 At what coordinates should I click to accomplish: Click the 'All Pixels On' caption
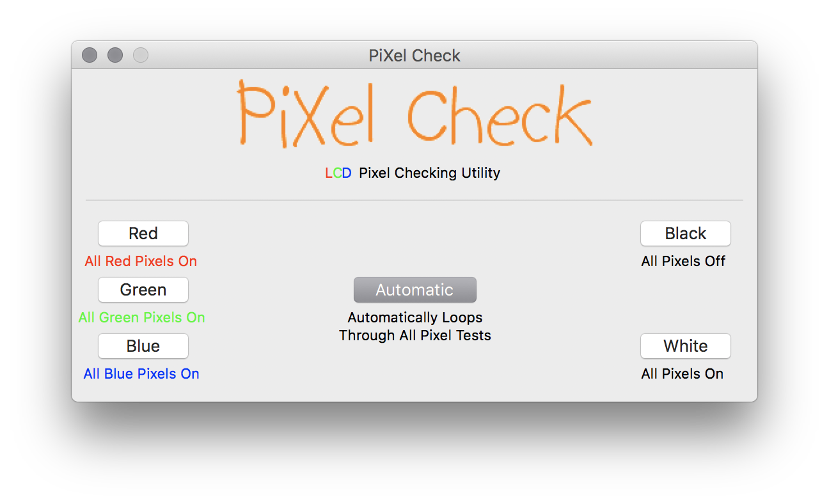pos(683,374)
